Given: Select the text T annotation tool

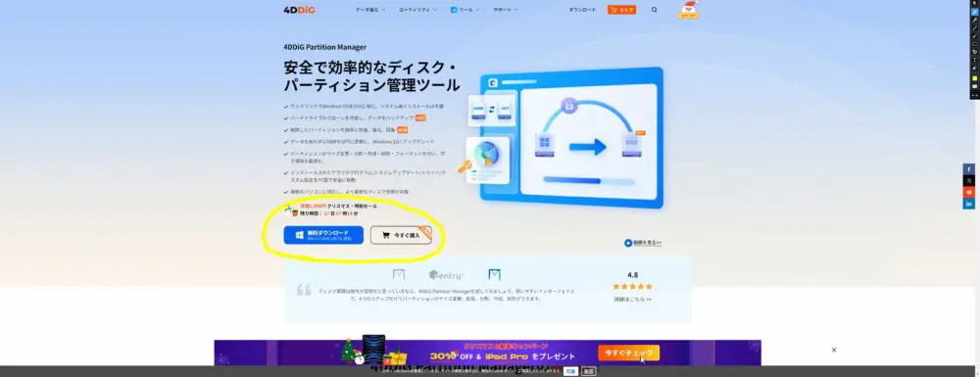Looking at the screenshot, I should pyautogui.click(x=974, y=60).
